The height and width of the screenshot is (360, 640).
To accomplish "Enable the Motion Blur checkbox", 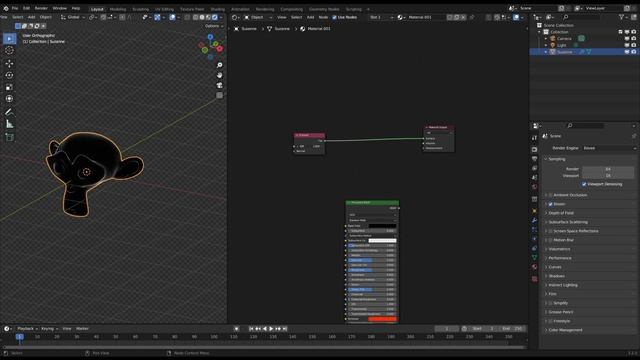I will pos(551,240).
